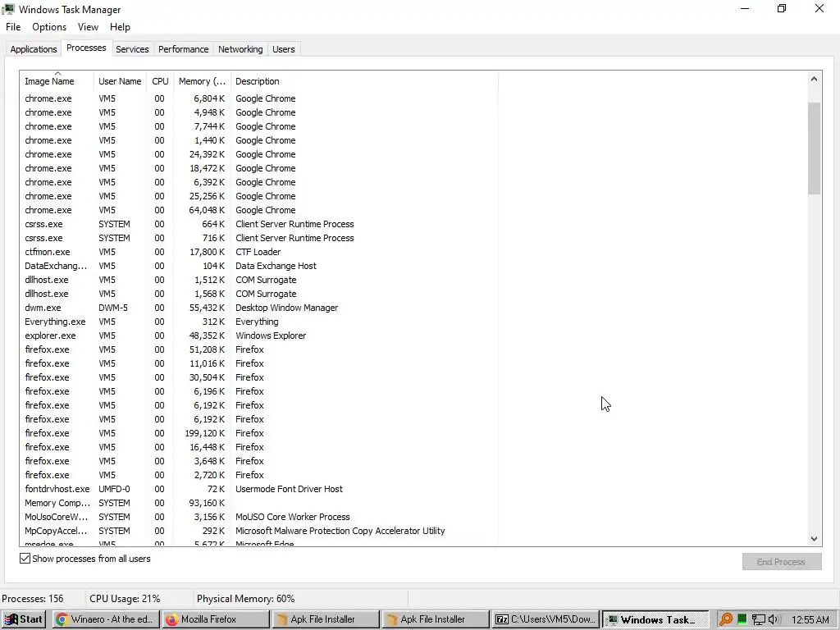Open Everything search magnifier tray icon
The width and height of the screenshot is (840, 630).
point(725,619)
